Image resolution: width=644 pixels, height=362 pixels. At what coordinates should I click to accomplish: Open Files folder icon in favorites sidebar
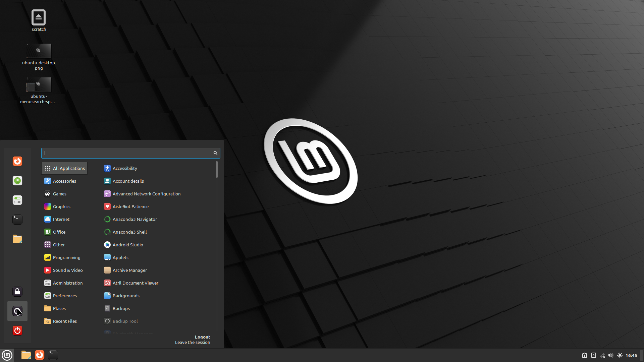pyautogui.click(x=17, y=239)
